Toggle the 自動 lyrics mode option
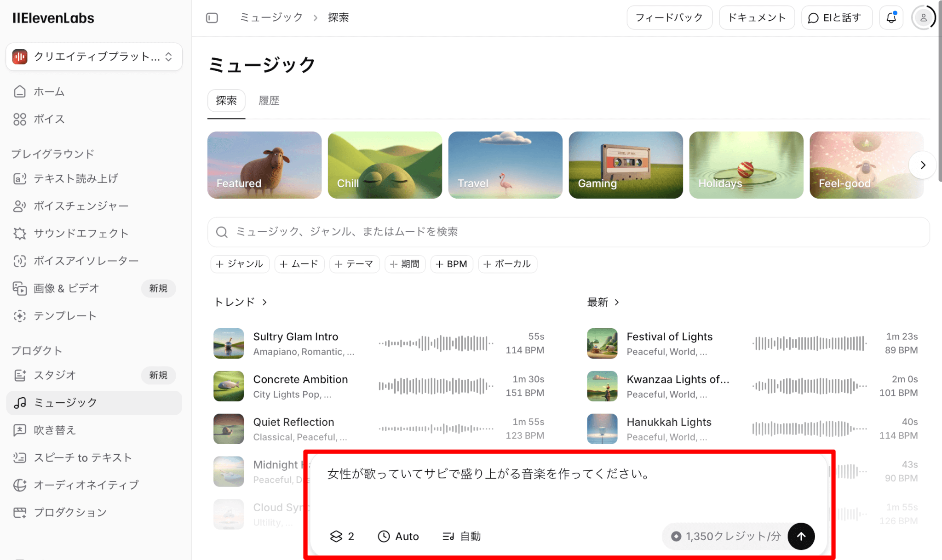The image size is (942, 560). point(462,536)
